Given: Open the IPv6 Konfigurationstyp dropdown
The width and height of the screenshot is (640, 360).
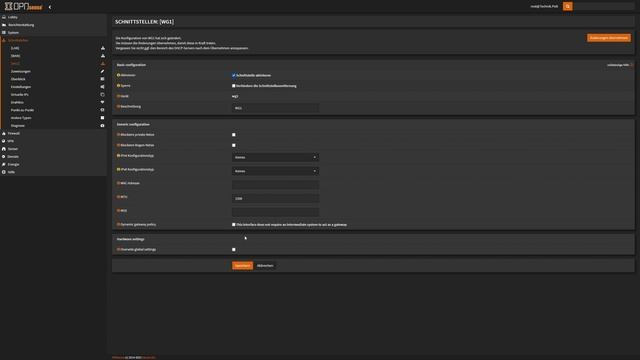Looking at the screenshot, I should 276,171.
